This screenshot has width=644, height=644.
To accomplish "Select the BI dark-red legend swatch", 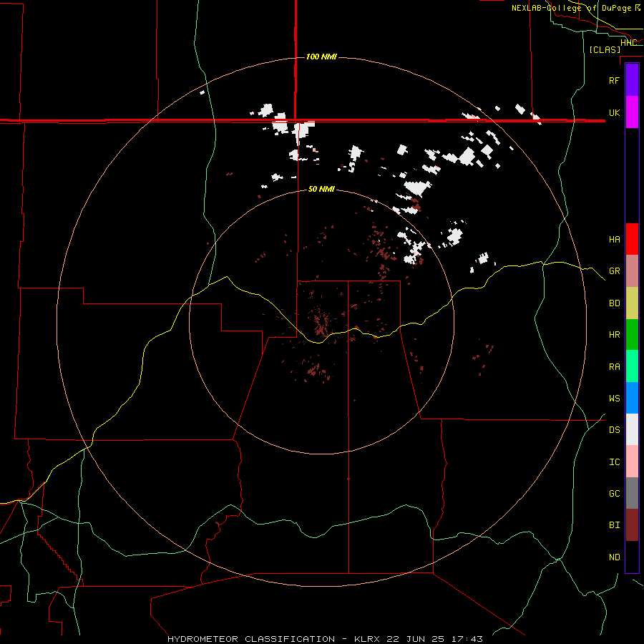I will [x=632, y=525].
